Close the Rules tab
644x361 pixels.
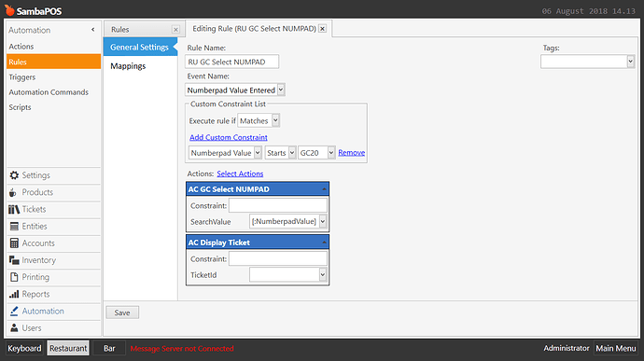[175, 30]
